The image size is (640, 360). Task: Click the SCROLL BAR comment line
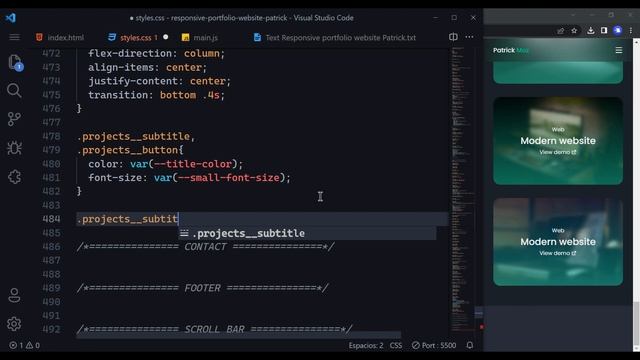(x=214, y=329)
